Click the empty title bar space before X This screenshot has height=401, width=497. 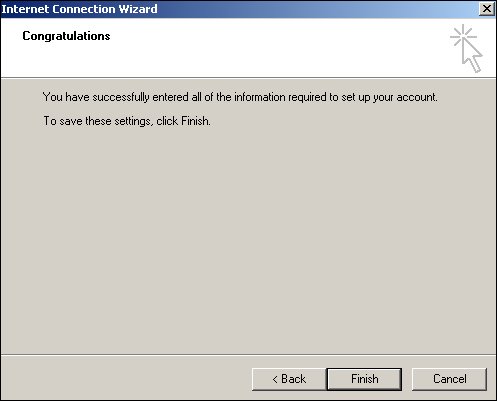[x=317, y=9]
